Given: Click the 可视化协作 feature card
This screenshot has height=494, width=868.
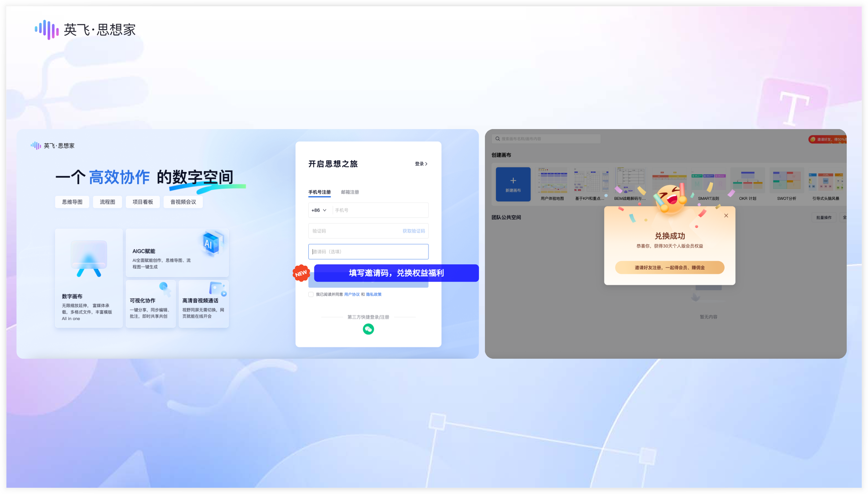Looking at the screenshot, I should pyautogui.click(x=151, y=304).
